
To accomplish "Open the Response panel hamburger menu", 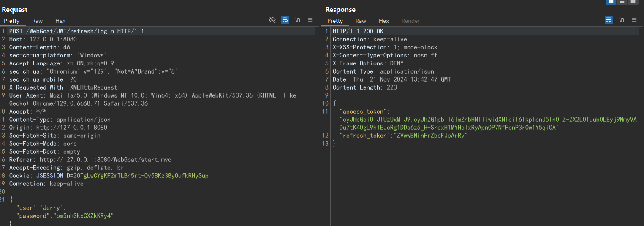I will pyautogui.click(x=634, y=20).
